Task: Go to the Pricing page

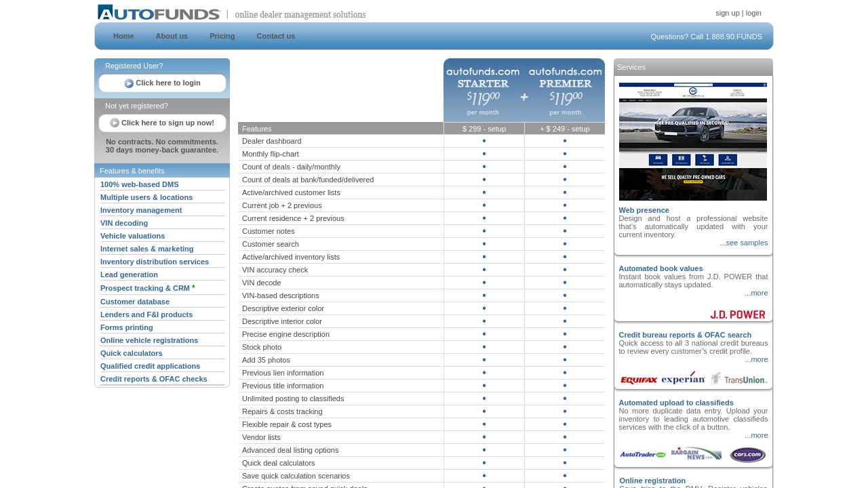Action: 222,36
